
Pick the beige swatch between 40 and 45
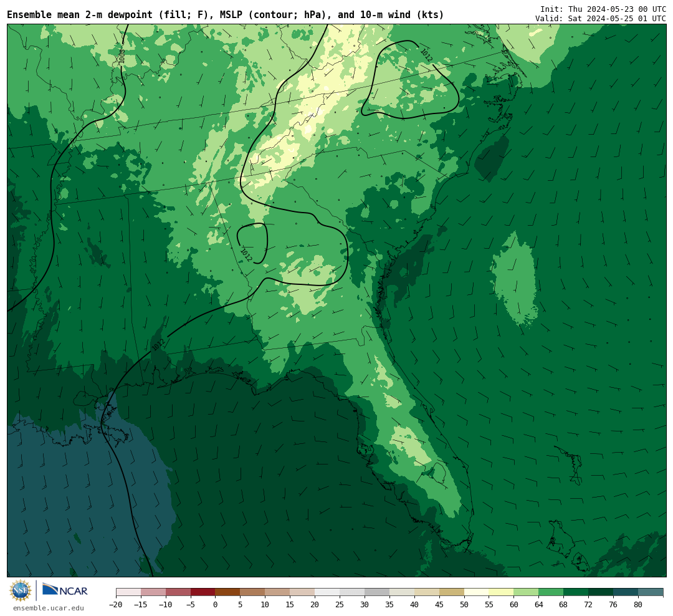click(x=427, y=592)
